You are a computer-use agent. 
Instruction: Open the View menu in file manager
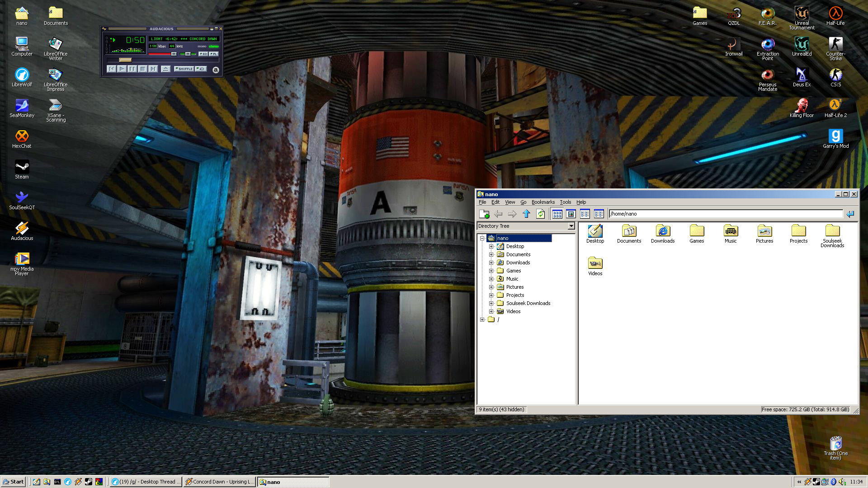(510, 202)
